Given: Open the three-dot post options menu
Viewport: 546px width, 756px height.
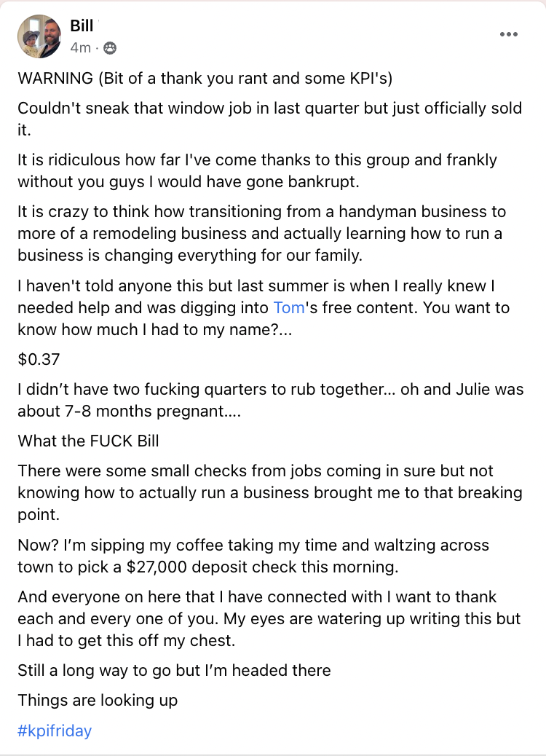Looking at the screenshot, I should [x=509, y=34].
